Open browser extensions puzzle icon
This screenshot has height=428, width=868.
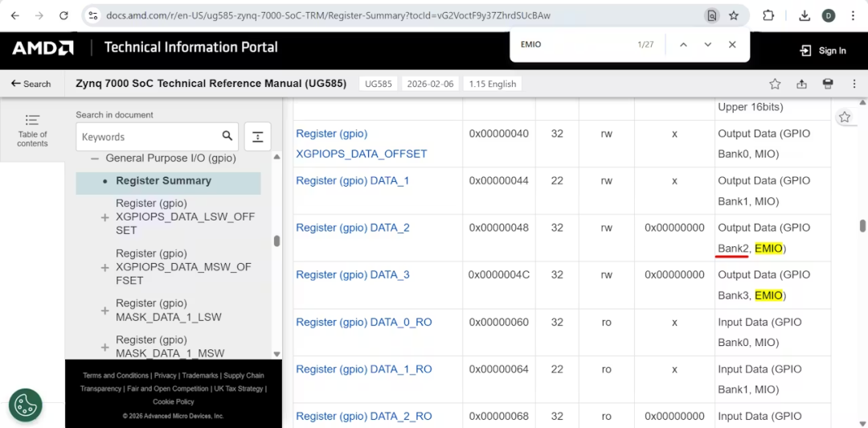tap(768, 15)
